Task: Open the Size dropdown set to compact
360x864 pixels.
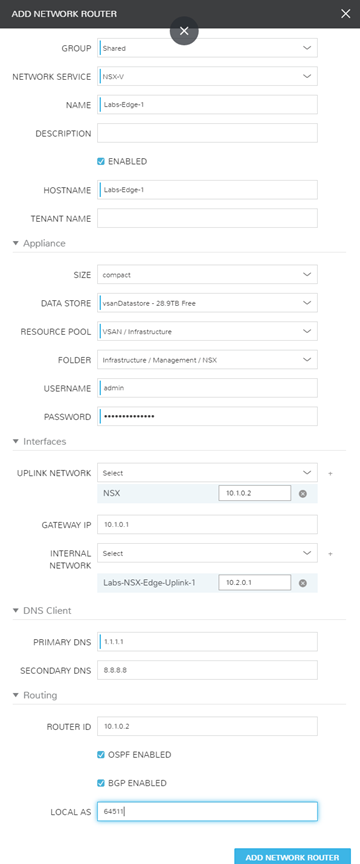Action: coord(207,274)
